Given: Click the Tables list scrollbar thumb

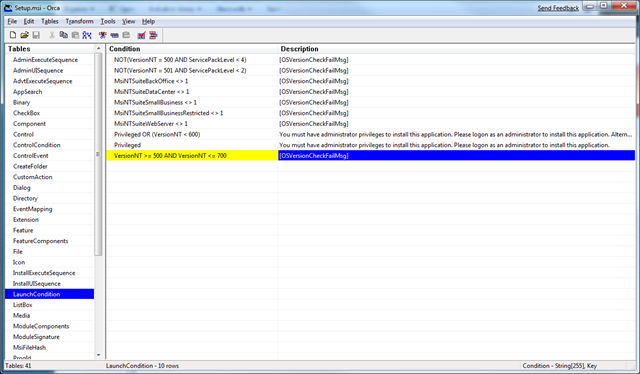Looking at the screenshot, I should point(98,154).
